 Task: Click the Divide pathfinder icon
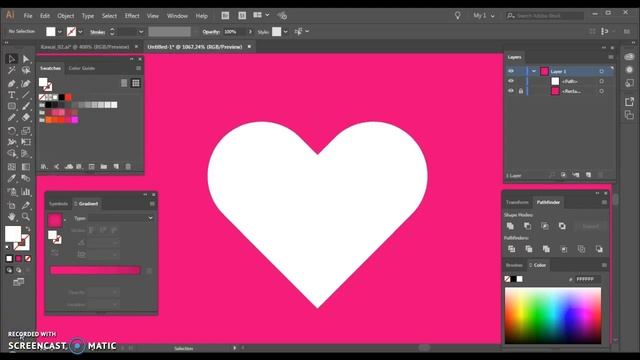click(x=511, y=249)
